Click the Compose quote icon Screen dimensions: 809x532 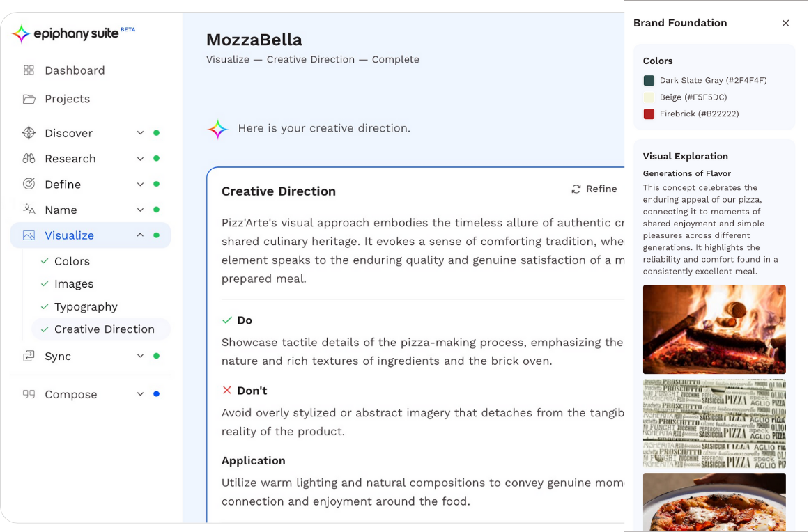tap(29, 394)
